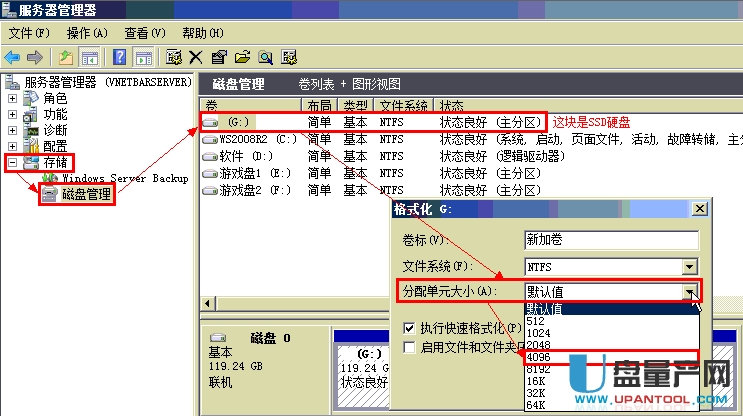The width and height of the screenshot is (743, 416).
Task: Open the Help question mark icon
Action: coord(119,58)
